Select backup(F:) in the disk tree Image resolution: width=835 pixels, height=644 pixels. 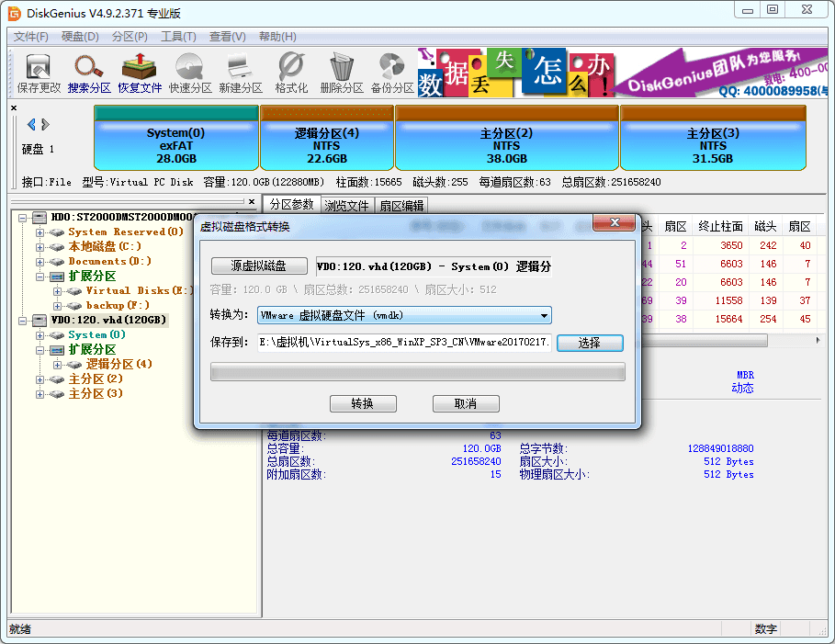pos(118,305)
